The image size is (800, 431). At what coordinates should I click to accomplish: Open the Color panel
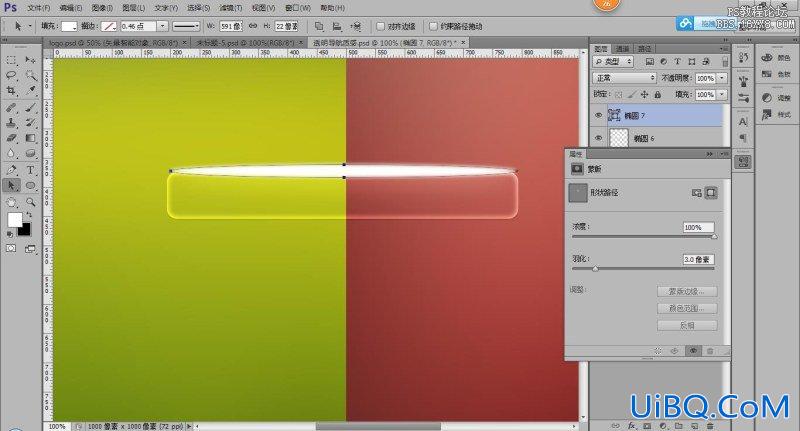point(777,58)
